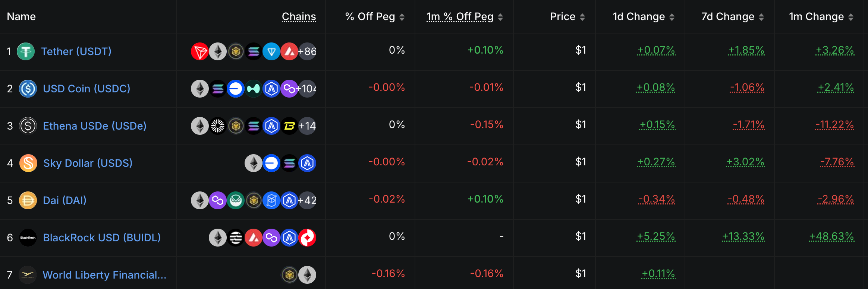Click the USD Coin logo icon

click(x=28, y=89)
